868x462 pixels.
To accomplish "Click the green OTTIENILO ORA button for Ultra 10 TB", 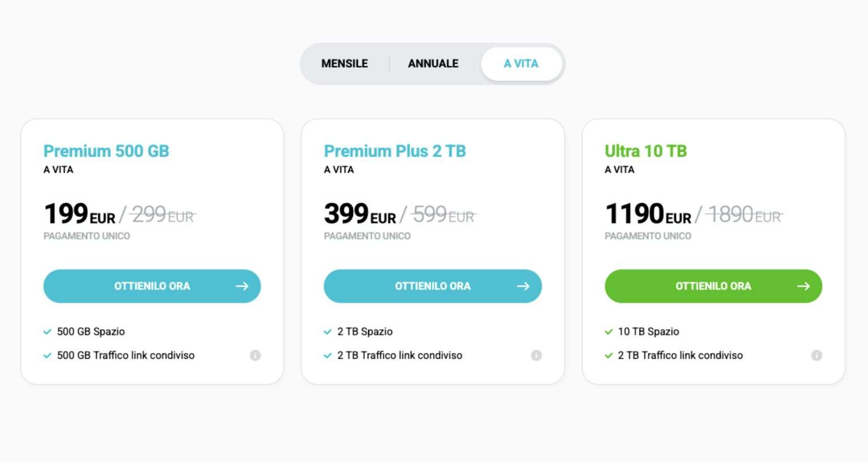I will 713,286.
